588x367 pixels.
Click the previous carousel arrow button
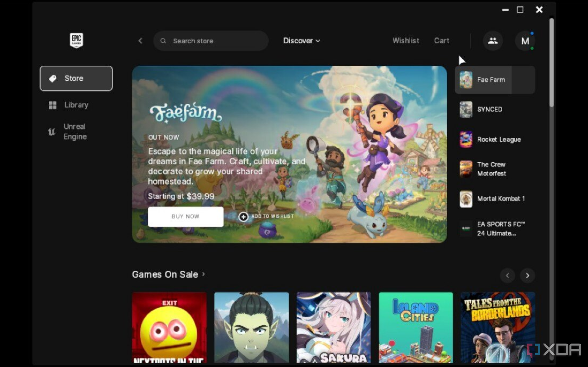508,275
